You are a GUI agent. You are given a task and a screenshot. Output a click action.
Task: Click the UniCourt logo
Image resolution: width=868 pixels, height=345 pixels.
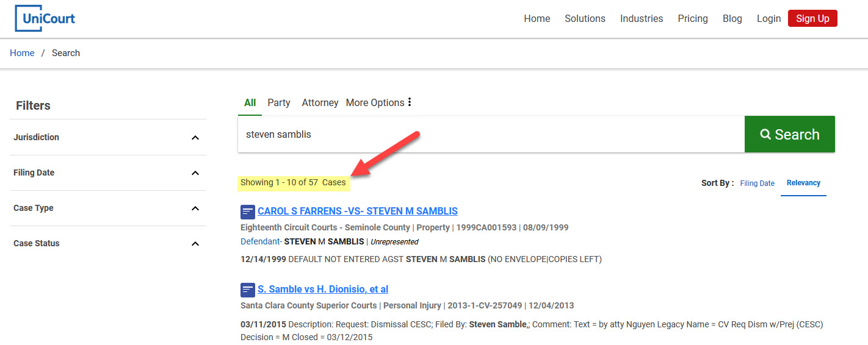pos(45,18)
